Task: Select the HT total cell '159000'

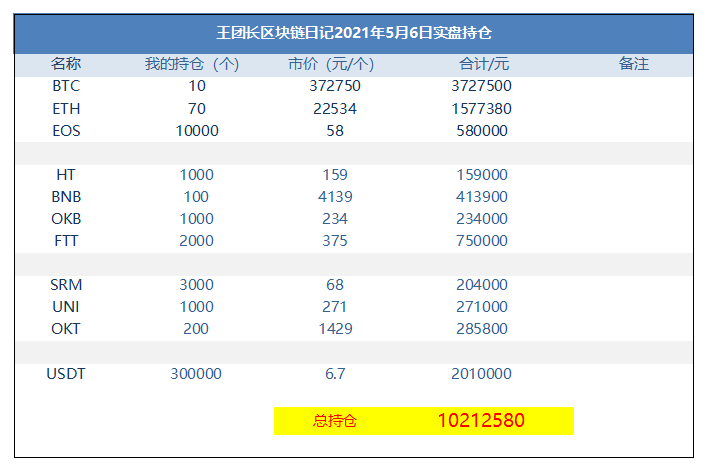Action: [482, 174]
